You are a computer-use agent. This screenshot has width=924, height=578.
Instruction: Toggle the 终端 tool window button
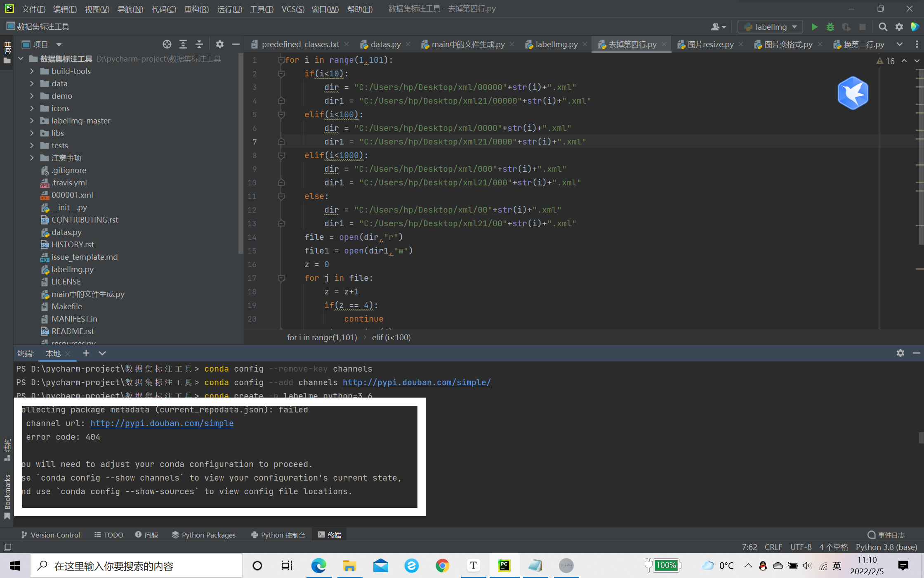(330, 535)
